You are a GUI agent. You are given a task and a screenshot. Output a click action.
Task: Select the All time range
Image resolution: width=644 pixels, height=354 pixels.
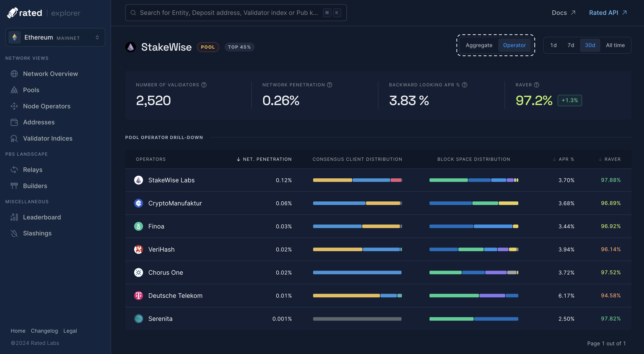click(615, 45)
